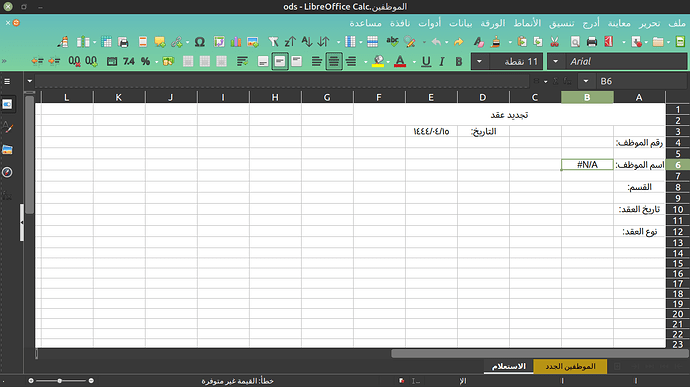690x387 pixels.
Task: Format as number 7.4 icon
Action: [x=128, y=61]
